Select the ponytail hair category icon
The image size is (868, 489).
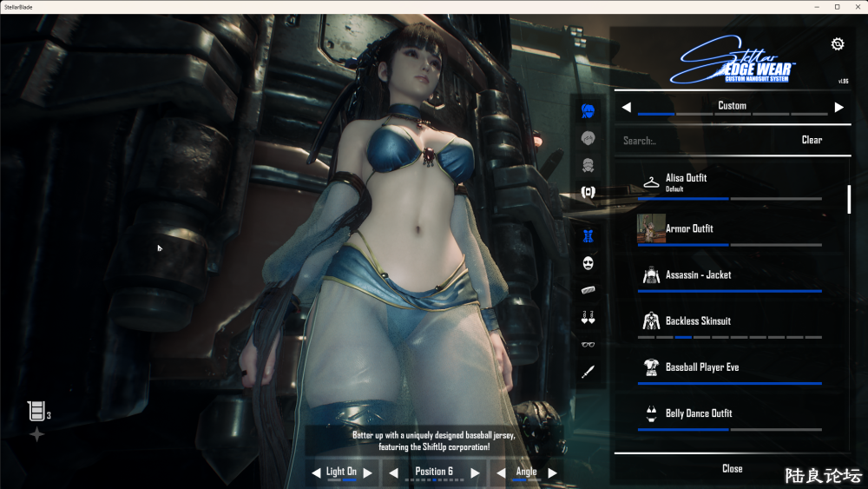[588, 111]
